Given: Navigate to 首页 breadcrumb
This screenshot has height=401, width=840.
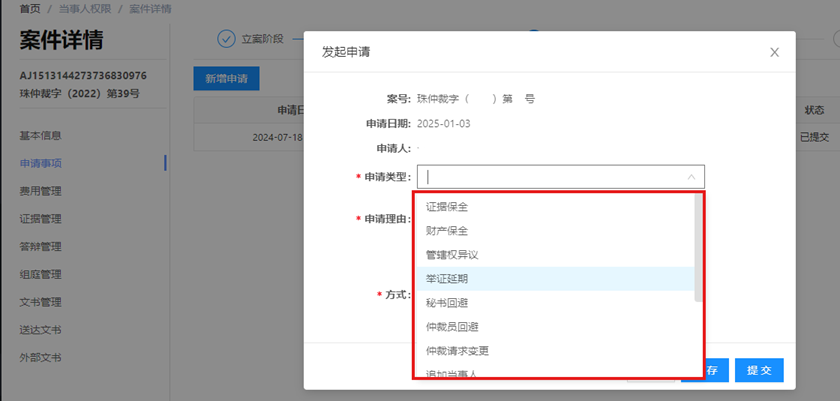Looking at the screenshot, I should click(30, 9).
